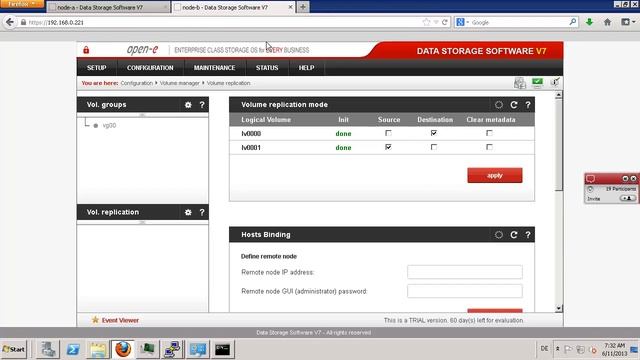Collapse the Vol. groups panel handle
Image resolution: width=640 pixels, height=360 pixels.
click(x=142, y=115)
